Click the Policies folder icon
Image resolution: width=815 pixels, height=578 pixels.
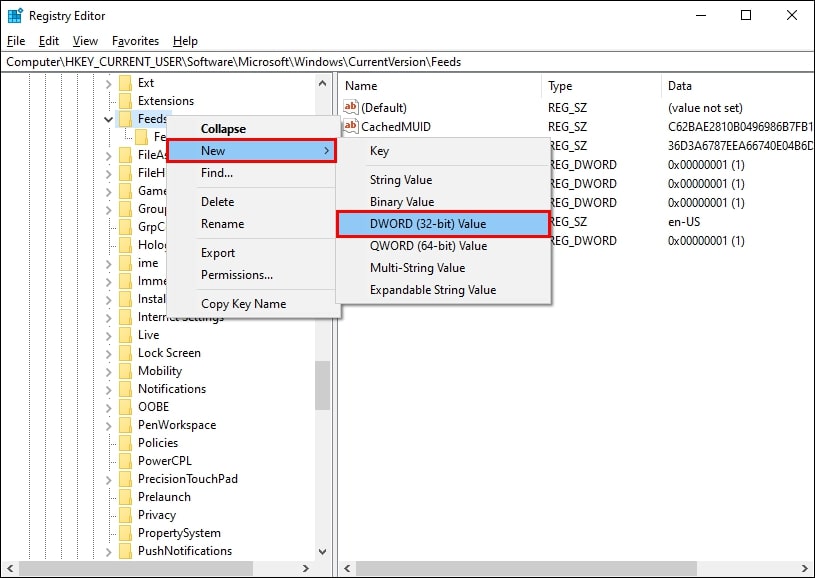(125, 443)
